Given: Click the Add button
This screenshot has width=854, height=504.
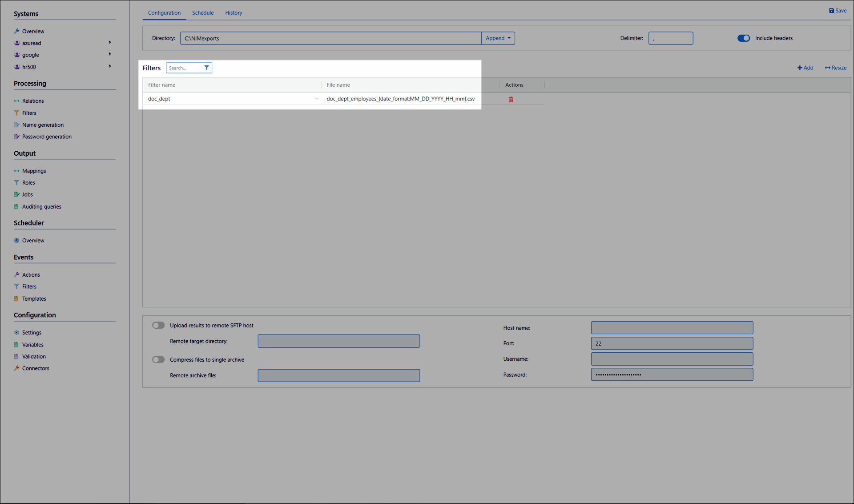Looking at the screenshot, I should 805,68.
